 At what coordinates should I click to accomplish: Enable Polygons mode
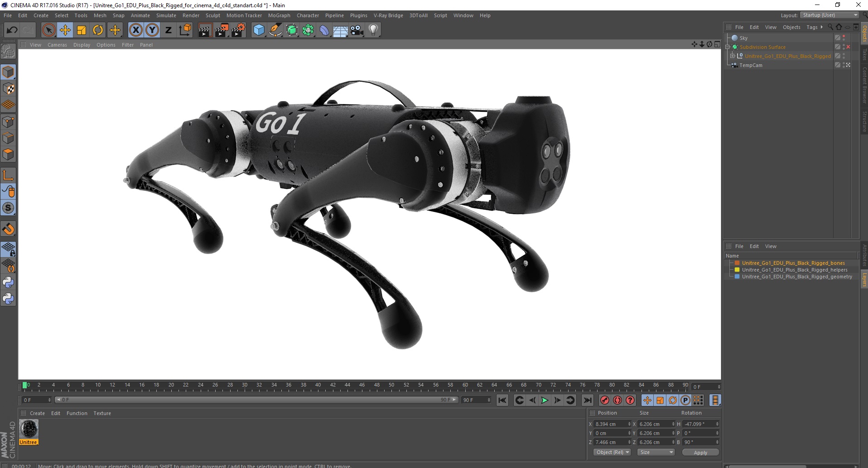click(x=8, y=154)
